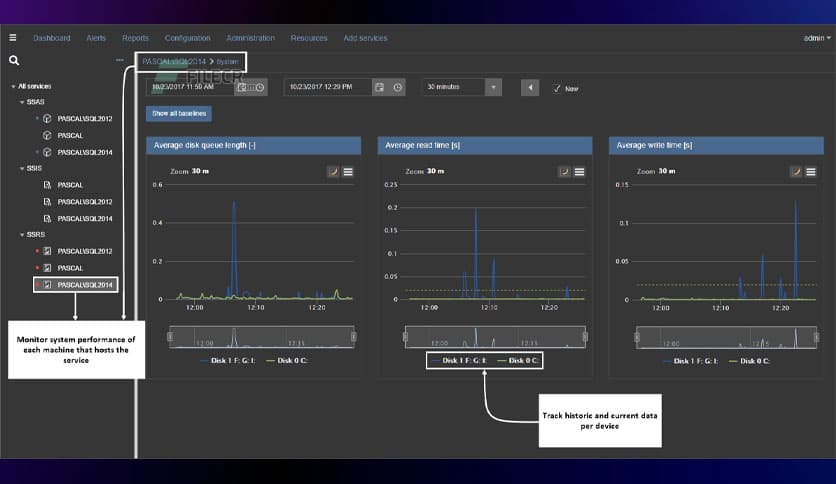Open the admin user dropdown

(x=817, y=38)
